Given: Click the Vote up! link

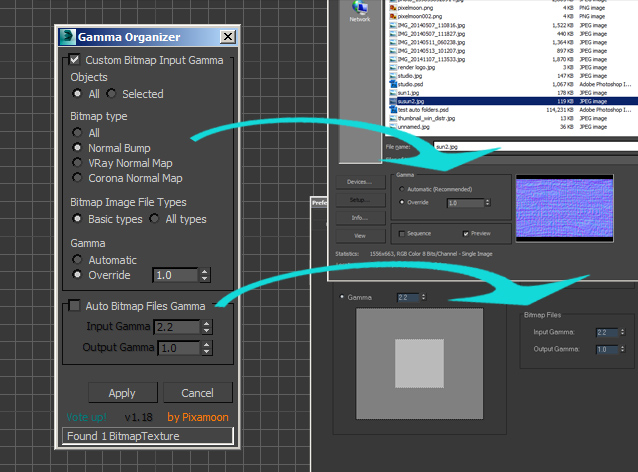Looking at the screenshot, I should (x=84, y=416).
